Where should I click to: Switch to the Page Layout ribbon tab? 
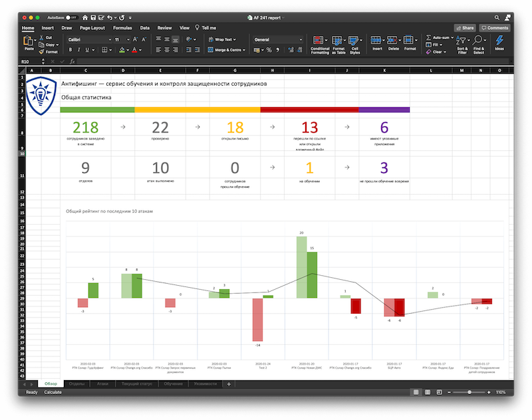[92, 28]
